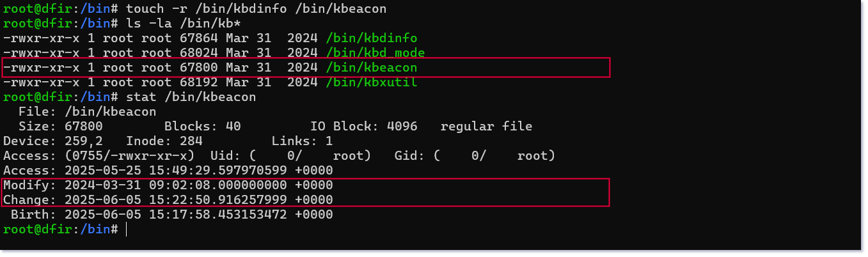The width and height of the screenshot is (868, 257).
Task: Click the Access timestamp 2025-05-25 line
Action: pyautogui.click(x=168, y=171)
